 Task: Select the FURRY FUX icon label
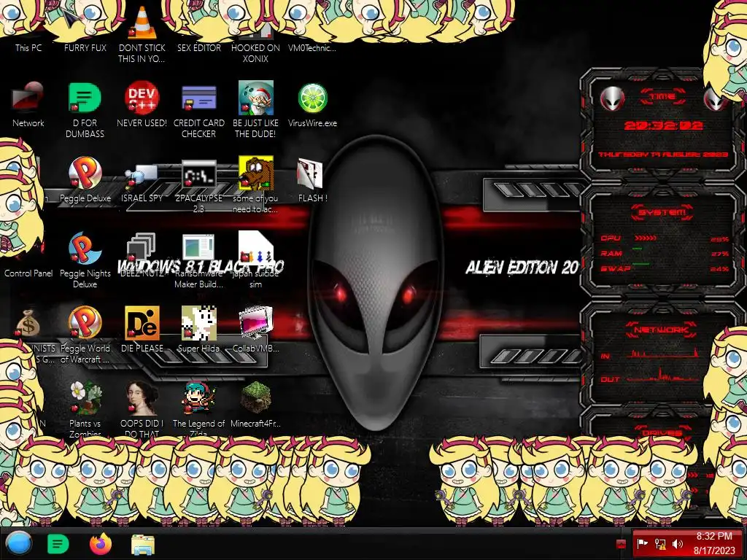point(85,47)
